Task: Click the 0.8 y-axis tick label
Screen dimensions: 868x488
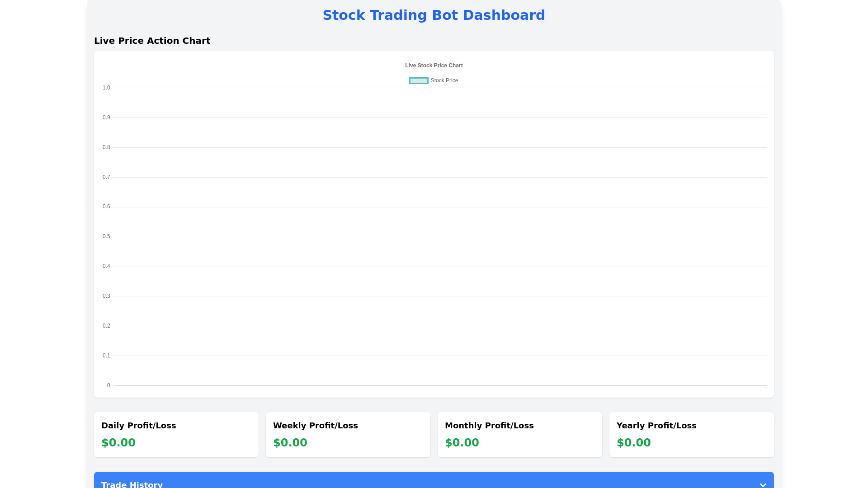Action: tap(106, 147)
